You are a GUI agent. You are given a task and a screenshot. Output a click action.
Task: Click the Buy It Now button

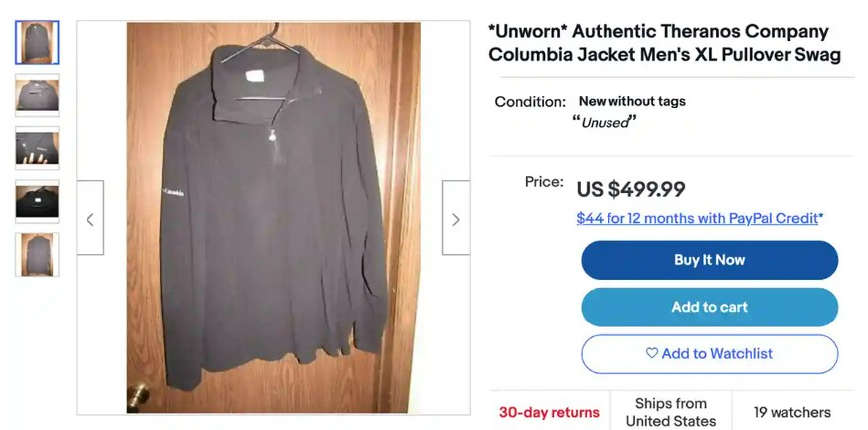point(709,260)
